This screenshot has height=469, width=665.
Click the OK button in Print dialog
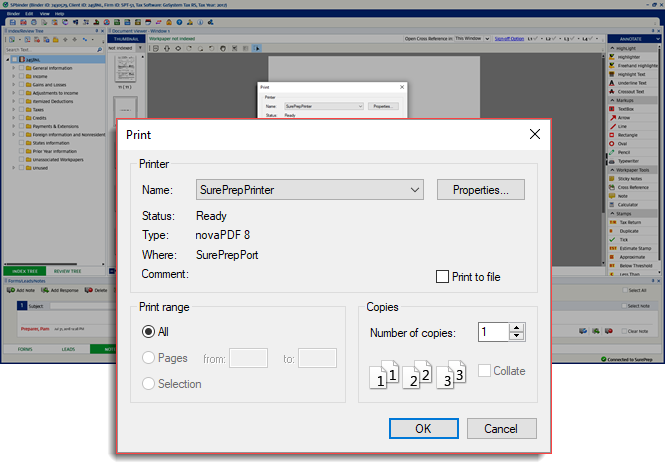click(x=423, y=428)
